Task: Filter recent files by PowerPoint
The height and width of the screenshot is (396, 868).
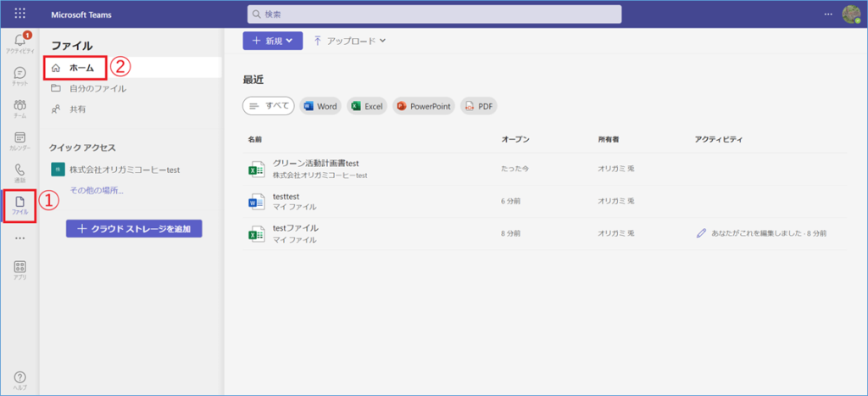Action: [x=424, y=106]
